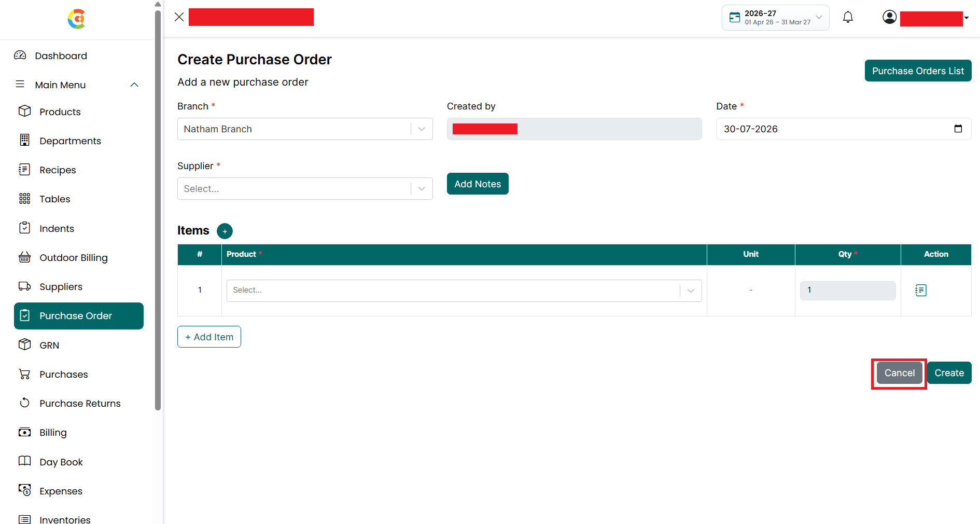Click the user profile avatar icon
This screenshot has height=524, width=980.
tap(889, 17)
